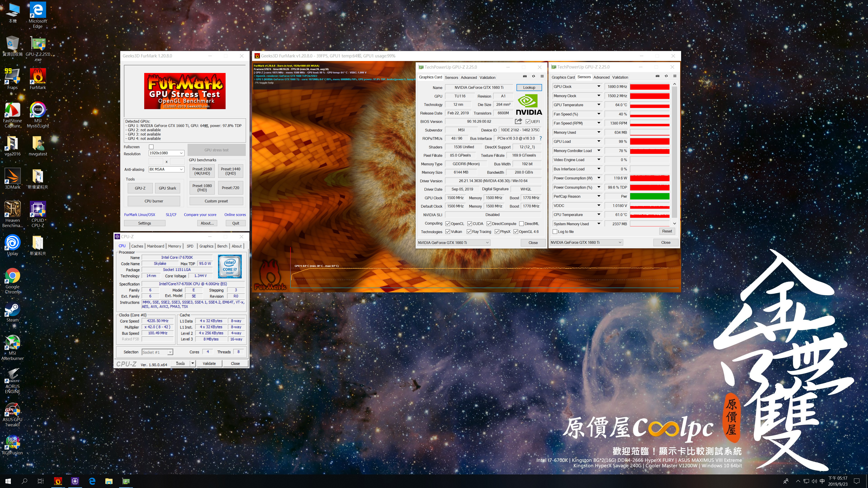Open the FurMark desktop shortcut
868x488 pixels.
(x=38, y=78)
